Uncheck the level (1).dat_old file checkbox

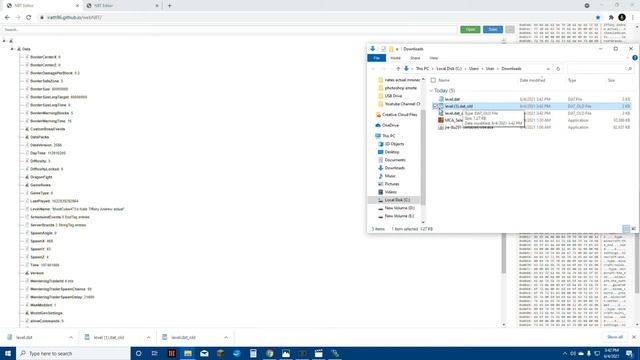tap(435, 106)
